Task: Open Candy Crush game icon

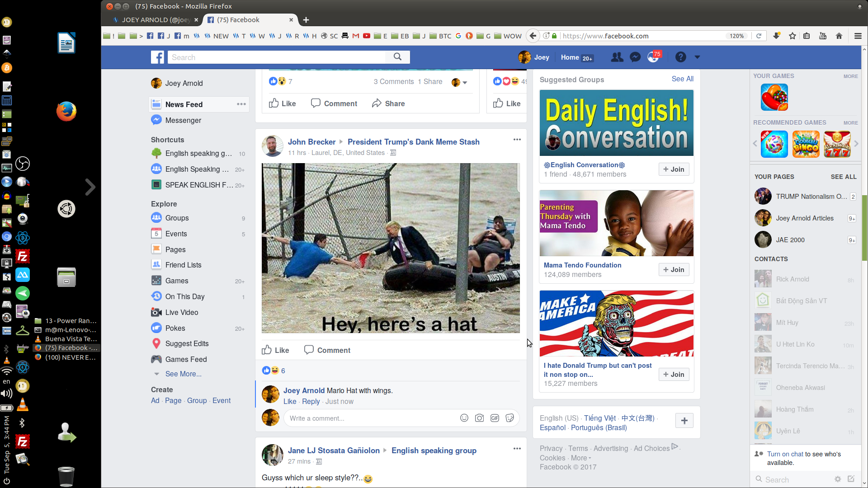Action: coord(774,97)
